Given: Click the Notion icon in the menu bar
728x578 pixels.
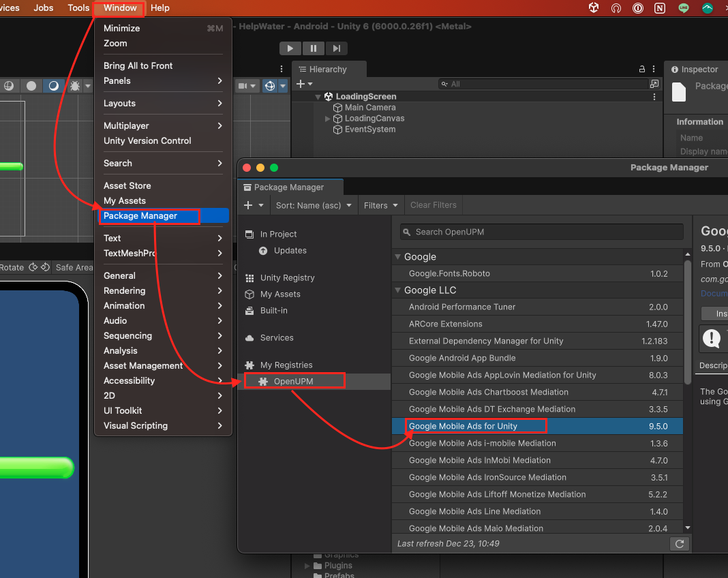Looking at the screenshot, I should point(660,8).
